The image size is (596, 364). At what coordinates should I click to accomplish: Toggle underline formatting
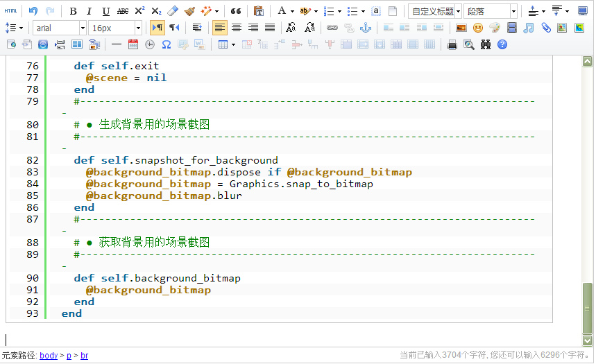[106, 11]
